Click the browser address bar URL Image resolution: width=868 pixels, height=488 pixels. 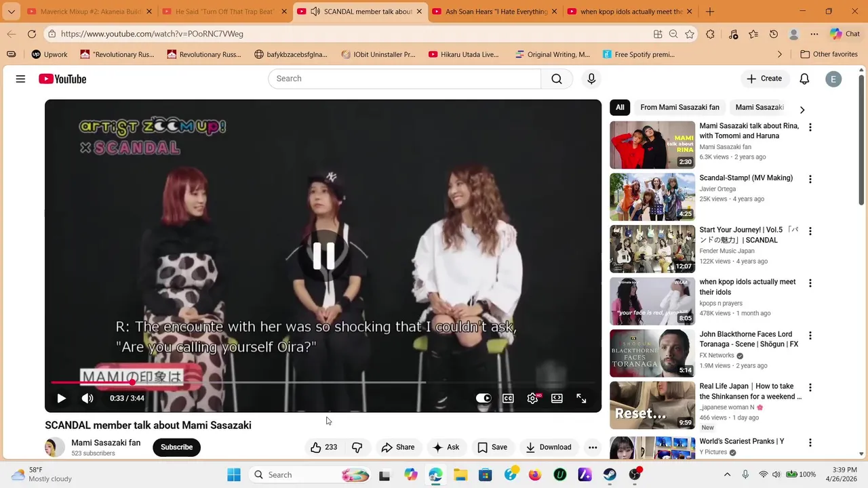(152, 34)
